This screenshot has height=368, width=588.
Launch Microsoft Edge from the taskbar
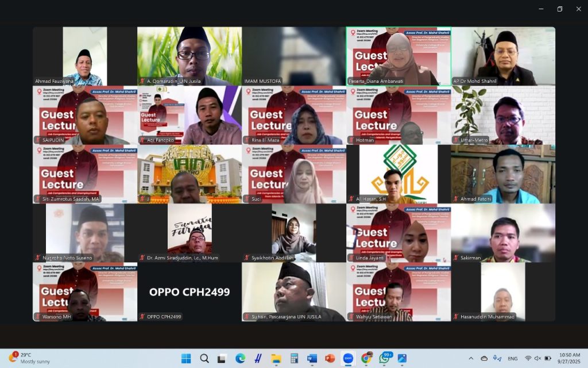click(240, 358)
